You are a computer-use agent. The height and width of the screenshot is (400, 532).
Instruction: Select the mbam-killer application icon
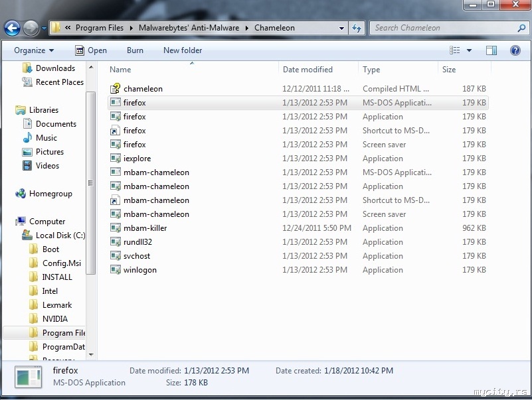point(116,228)
